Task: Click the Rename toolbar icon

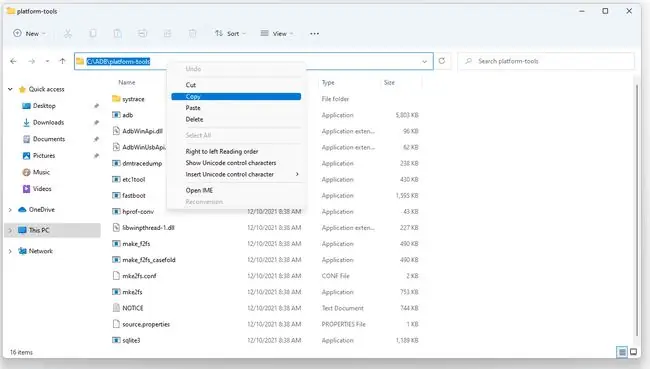Action: [x=143, y=34]
